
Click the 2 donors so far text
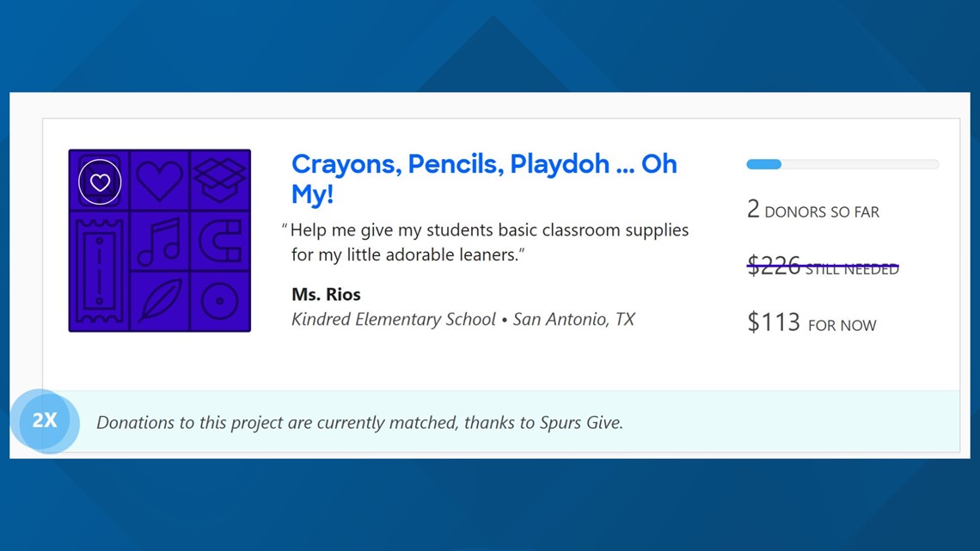[x=812, y=210]
